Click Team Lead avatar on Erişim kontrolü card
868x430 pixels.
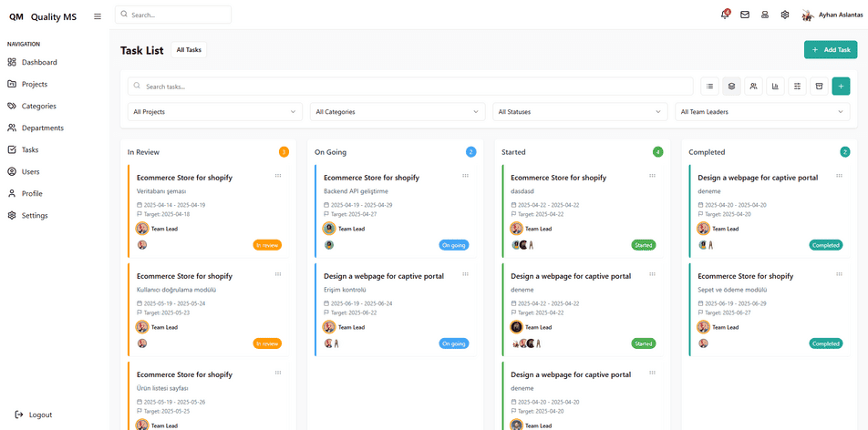pos(329,327)
